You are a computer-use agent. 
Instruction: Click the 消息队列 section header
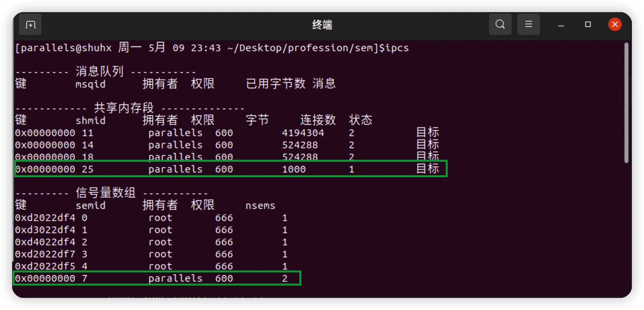click(99, 71)
